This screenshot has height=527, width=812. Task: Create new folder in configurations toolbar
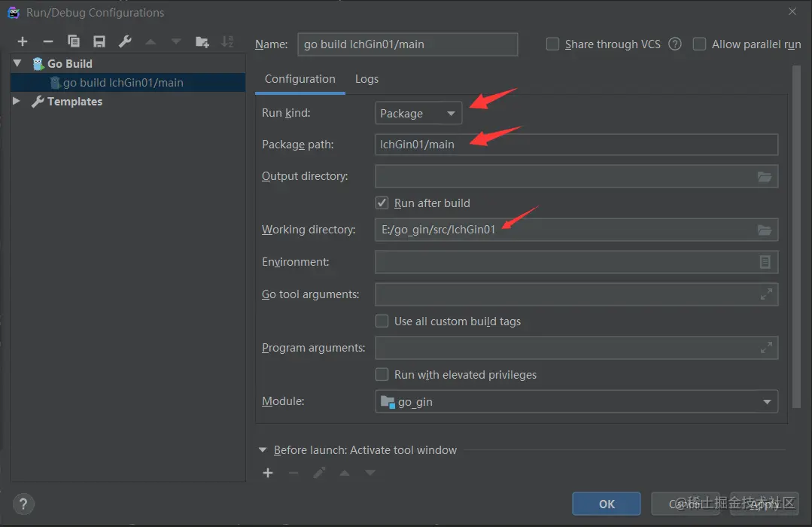click(x=202, y=42)
